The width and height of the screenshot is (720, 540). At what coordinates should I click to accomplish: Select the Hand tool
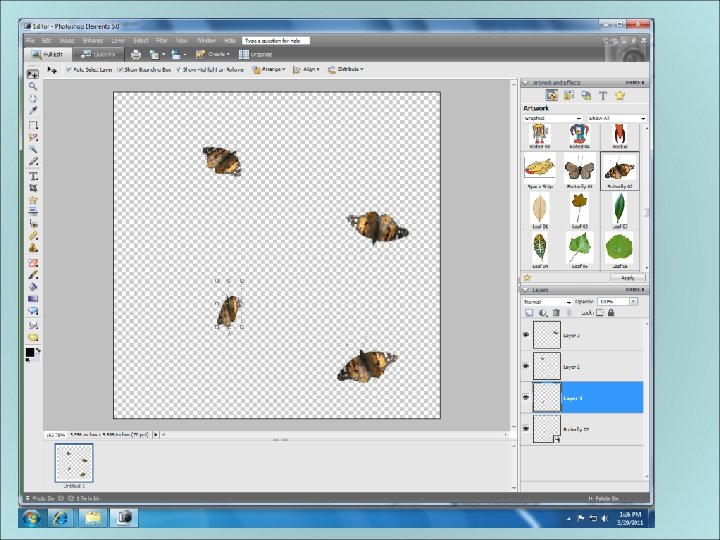point(33,98)
